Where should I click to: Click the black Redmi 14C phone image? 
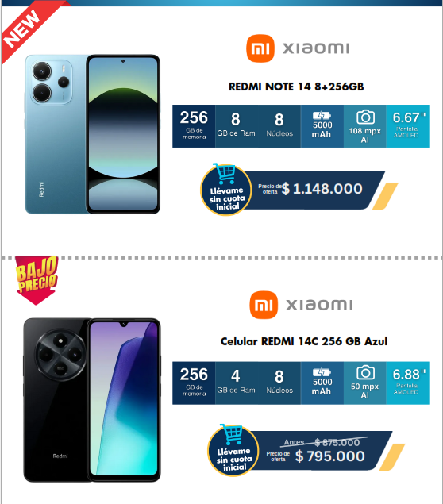92,400
